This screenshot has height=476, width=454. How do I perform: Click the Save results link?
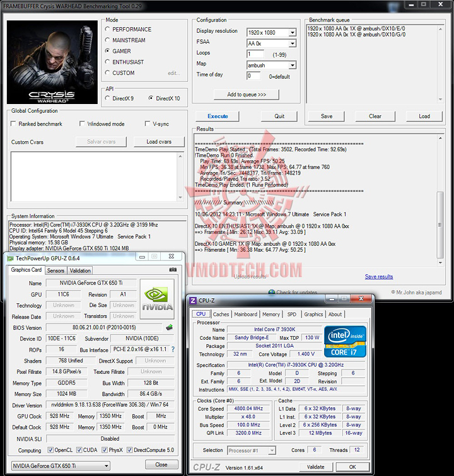tap(379, 276)
